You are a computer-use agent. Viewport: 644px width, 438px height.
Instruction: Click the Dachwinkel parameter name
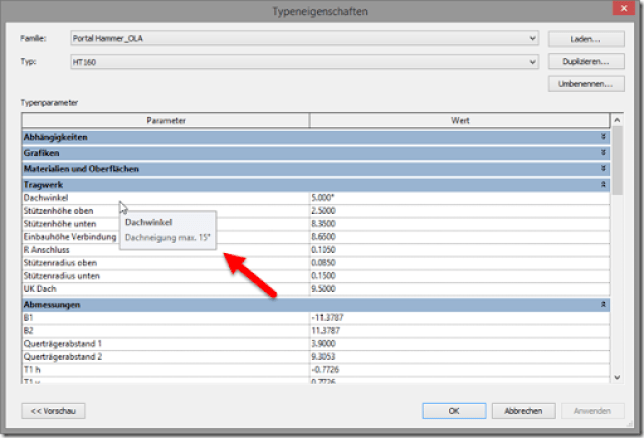[x=46, y=198]
